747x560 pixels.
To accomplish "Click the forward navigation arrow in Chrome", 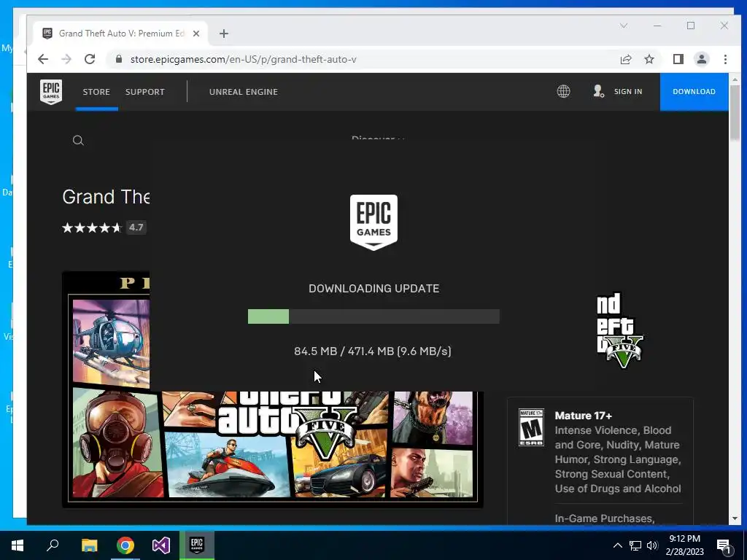I will click(x=66, y=59).
